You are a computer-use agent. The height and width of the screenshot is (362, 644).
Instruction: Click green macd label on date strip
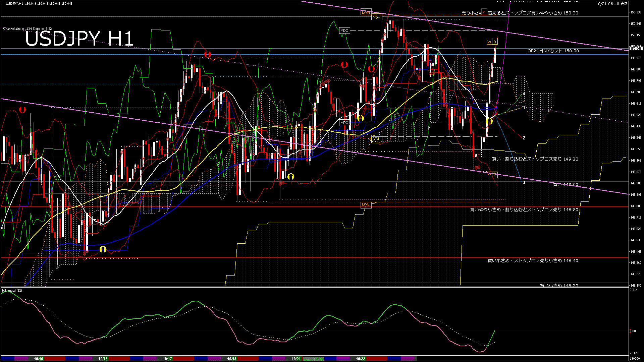click(x=314, y=359)
